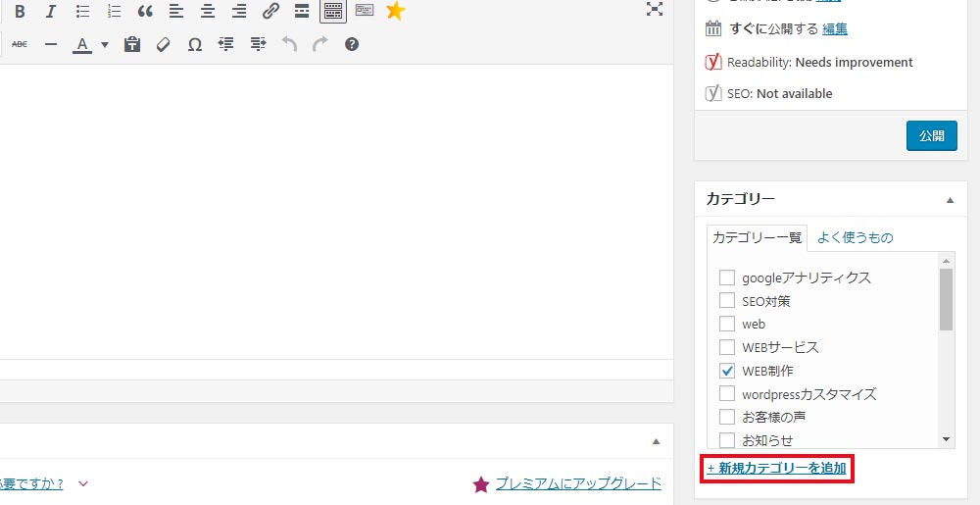
Task: Click the category list scrollbar thumb
Action: 946,299
